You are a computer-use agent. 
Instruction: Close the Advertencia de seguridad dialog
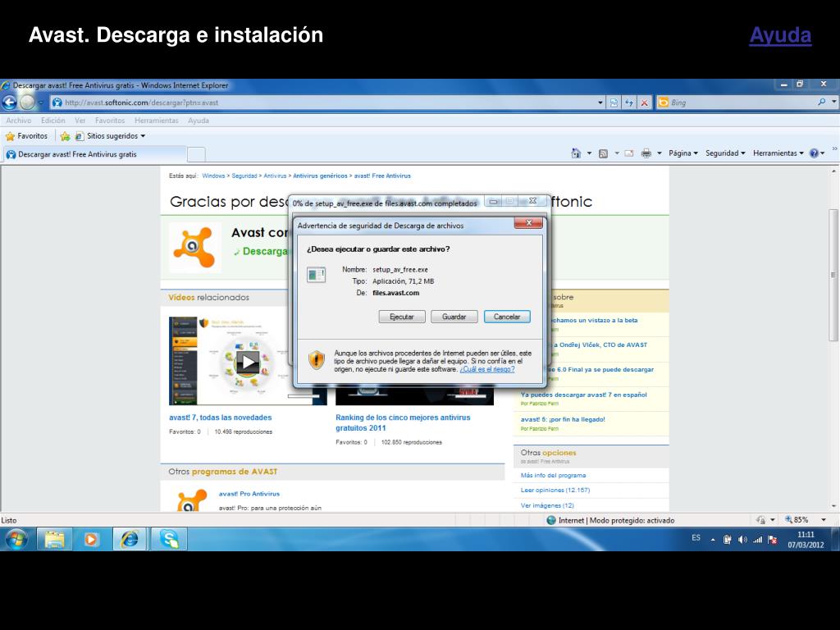[528, 223]
